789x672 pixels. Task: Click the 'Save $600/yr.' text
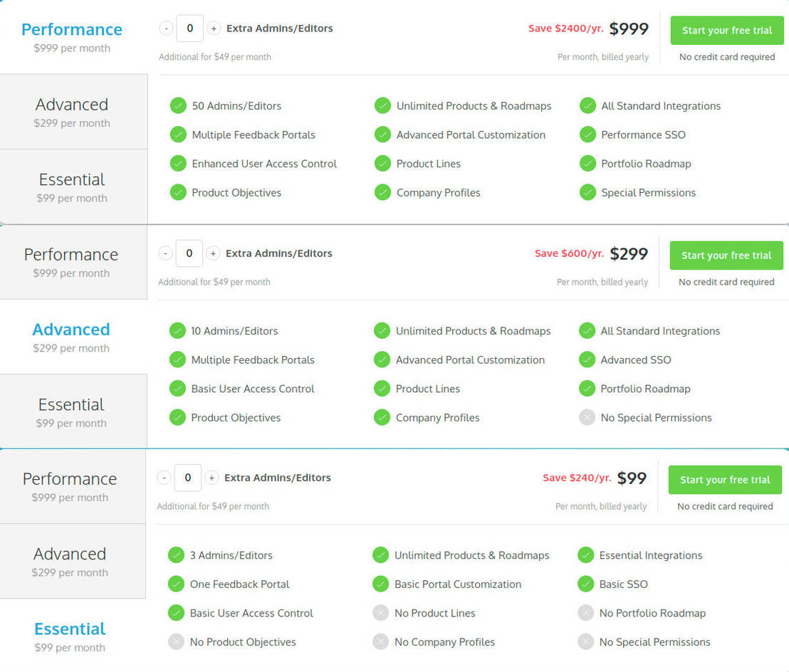[569, 253]
